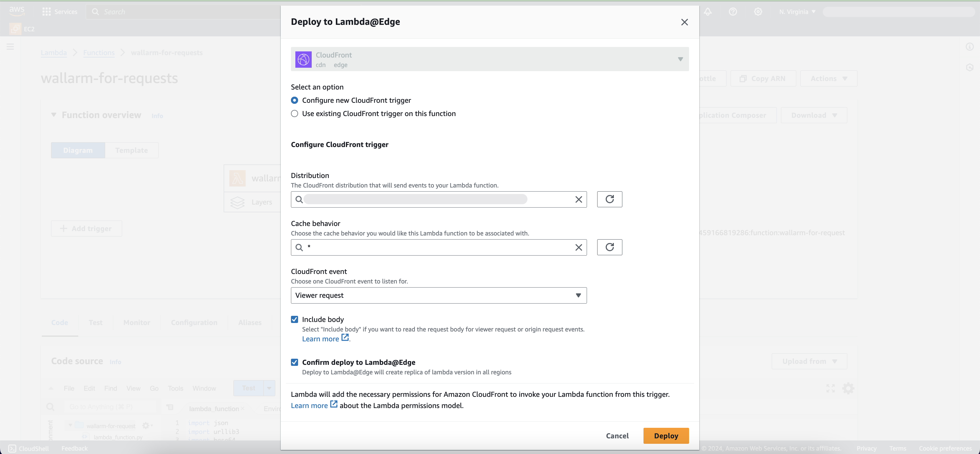Collapse the CloudFront trigger source panel
The image size is (980, 454).
[680, 59]
